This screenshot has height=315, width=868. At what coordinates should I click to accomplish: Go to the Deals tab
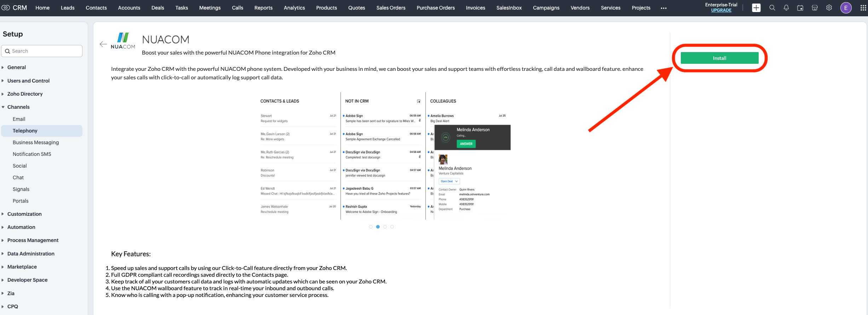click(158, 8)
